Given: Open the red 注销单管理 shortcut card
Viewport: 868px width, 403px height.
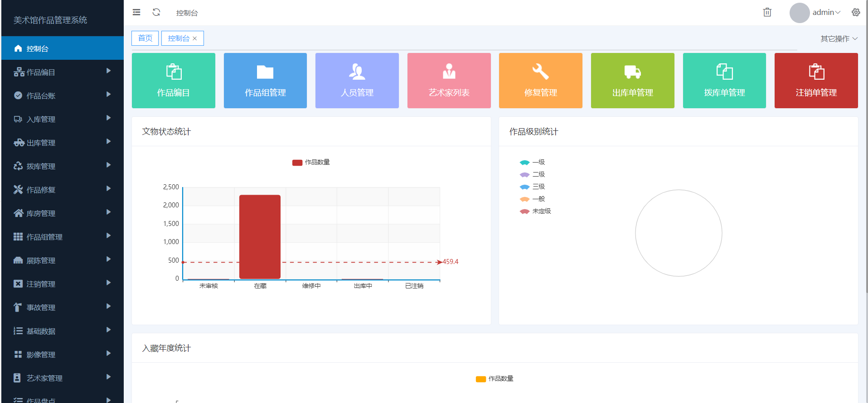Looking at the screenshot, I should (x=816, y=81).
